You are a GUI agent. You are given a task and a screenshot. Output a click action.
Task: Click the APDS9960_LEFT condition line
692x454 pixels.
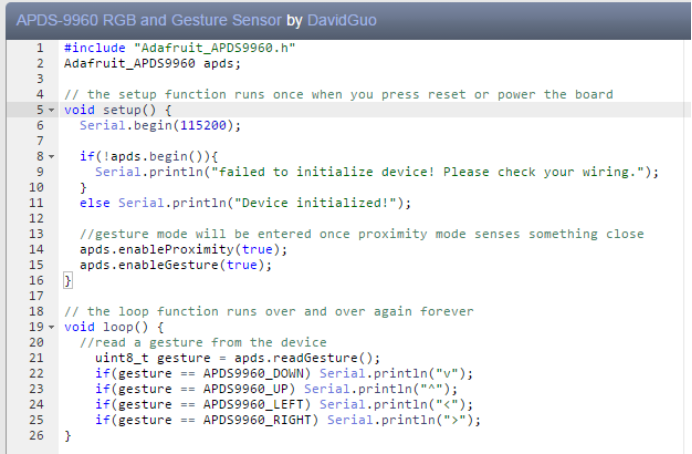(284, 404)
